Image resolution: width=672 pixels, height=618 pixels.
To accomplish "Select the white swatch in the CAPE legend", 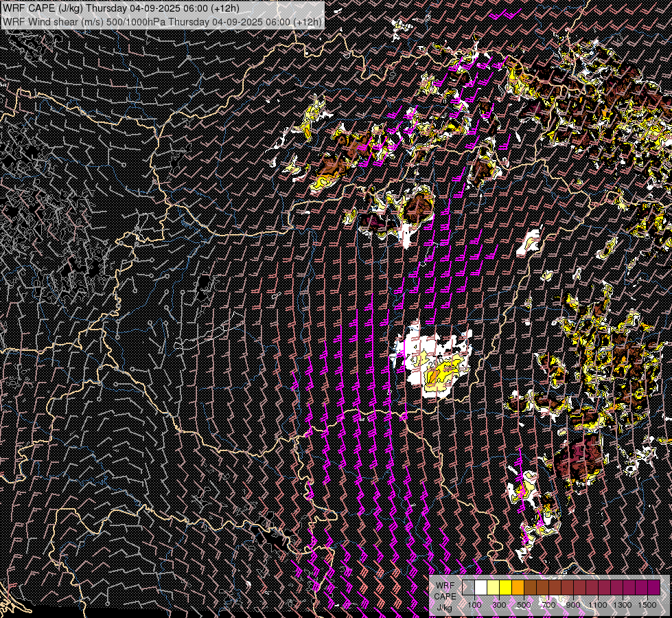I will tap(481, 588).
